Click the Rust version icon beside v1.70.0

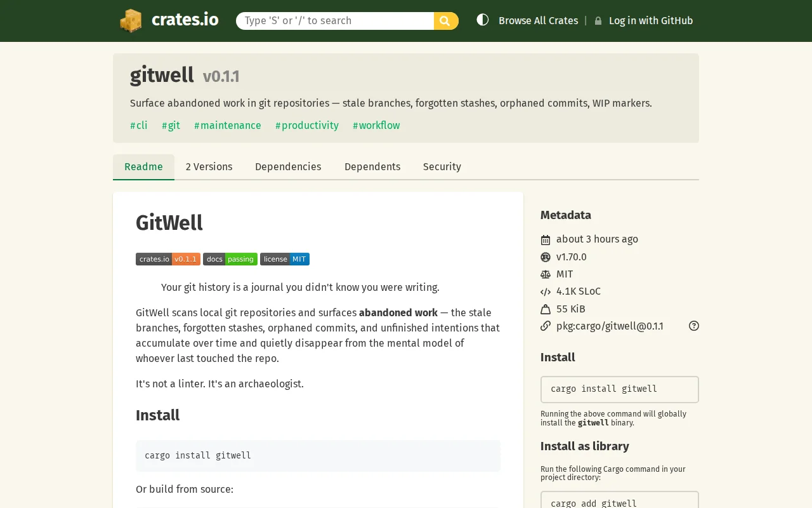(x=546, y=257)
